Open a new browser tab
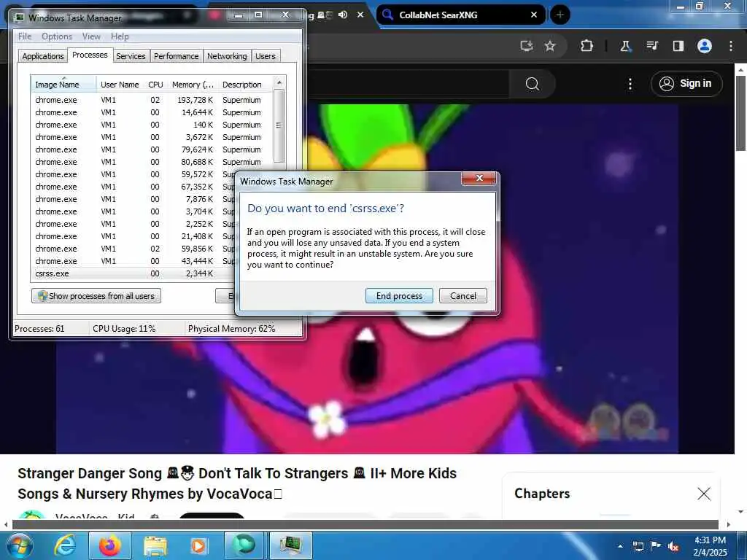Viewport: 747px width, 560px height. pyautogui.click(x=560, y=15)
